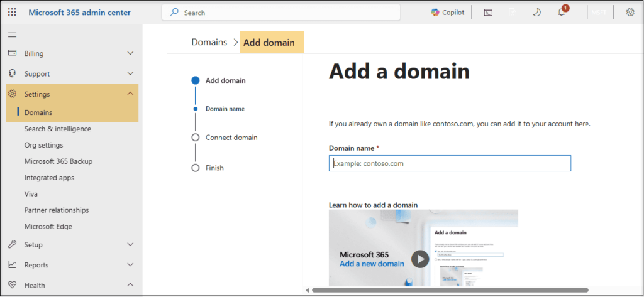Screen dimensions: 644x297
Task: Click the Add domain breadcrumb
Action: 269,43
